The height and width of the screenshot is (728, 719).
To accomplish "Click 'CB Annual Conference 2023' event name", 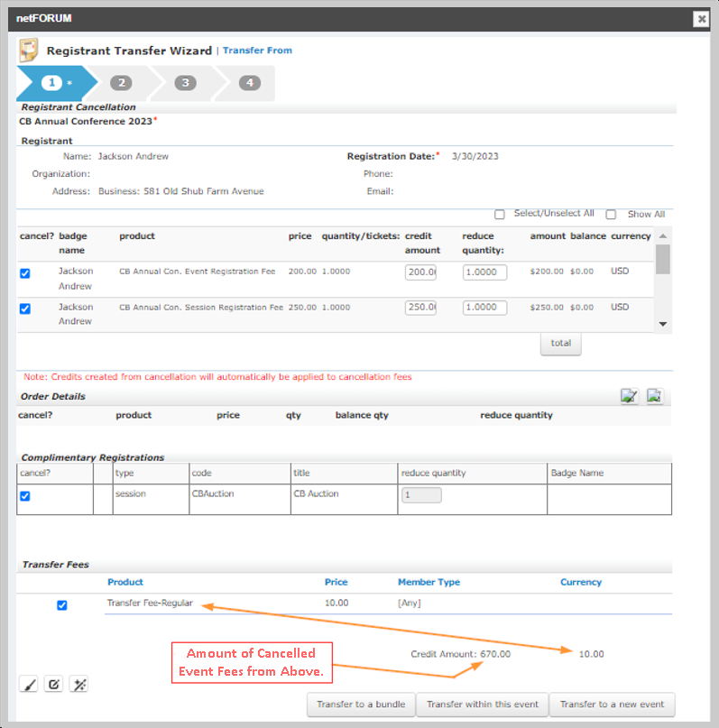I will click(x=86, y=122).
